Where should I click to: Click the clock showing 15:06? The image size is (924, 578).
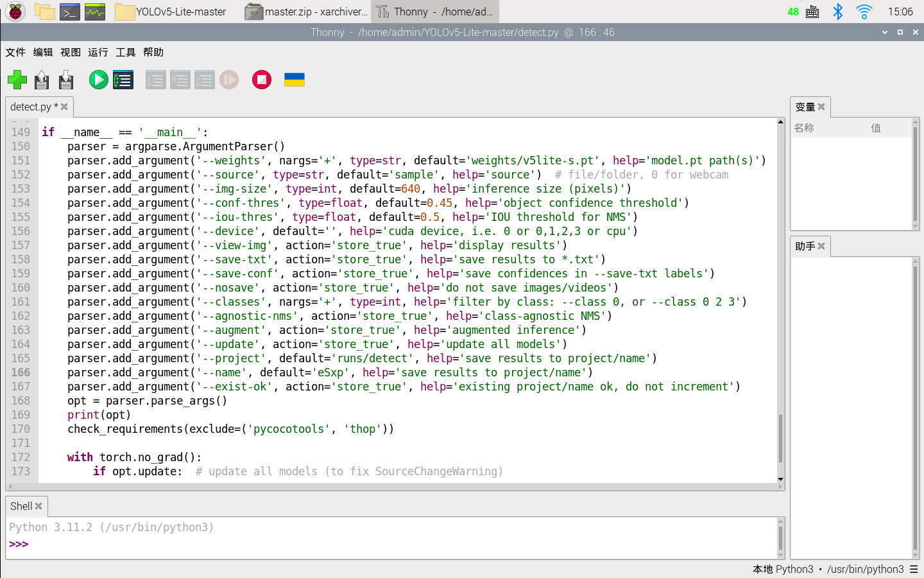tap(900, 12)
